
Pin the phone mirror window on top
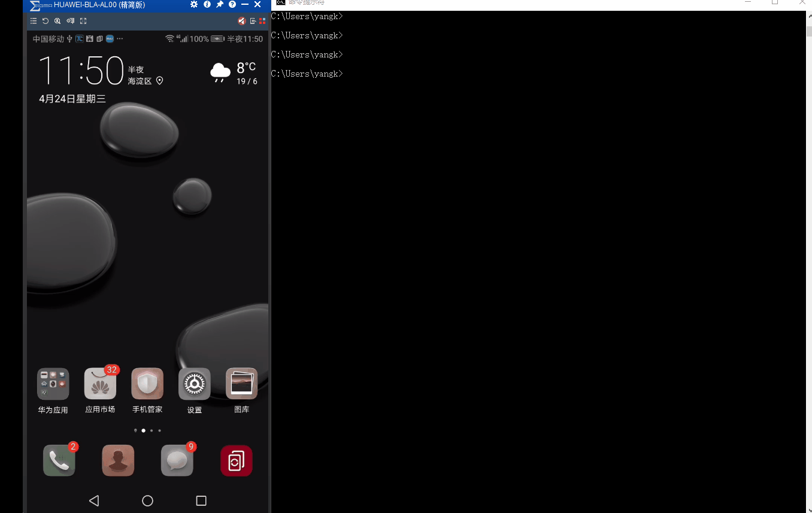click(220, 4)
